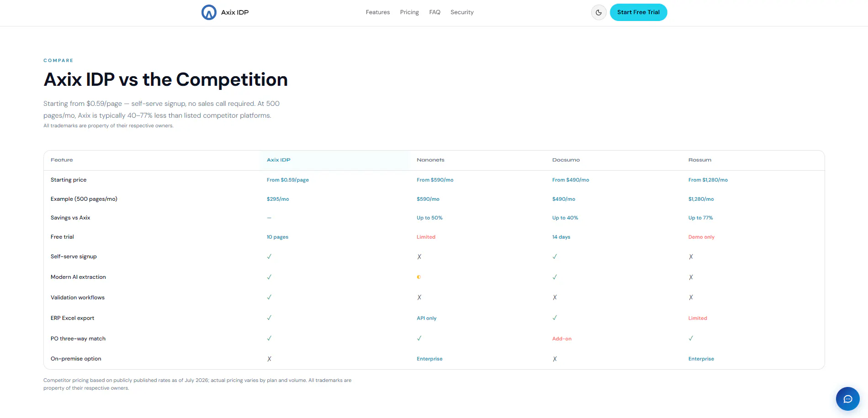The width and height of the screenshot is (868, 418).
Task: Open the FAQ nav link
Action: click(435, 12)
